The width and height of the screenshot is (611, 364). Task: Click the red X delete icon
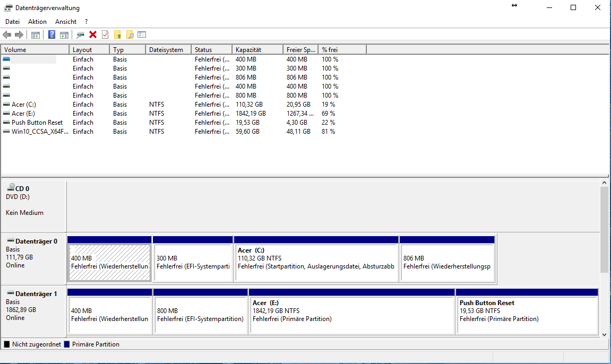click(x=93, y=34)
